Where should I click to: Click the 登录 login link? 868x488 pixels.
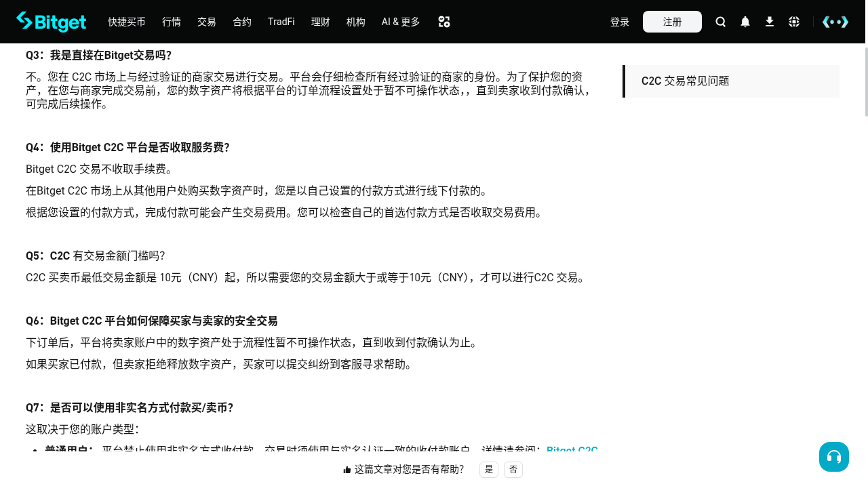tap(620, 22)
